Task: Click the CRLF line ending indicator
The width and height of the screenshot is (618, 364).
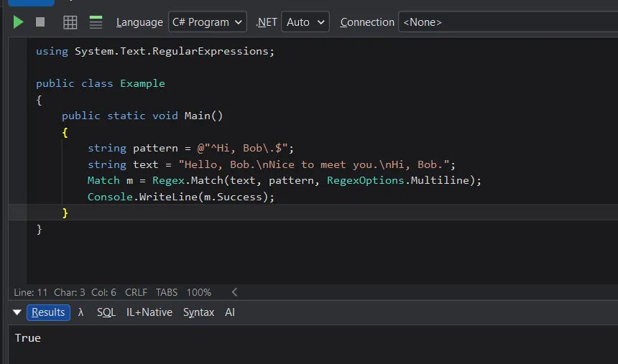Action: (x=136, y=292)
